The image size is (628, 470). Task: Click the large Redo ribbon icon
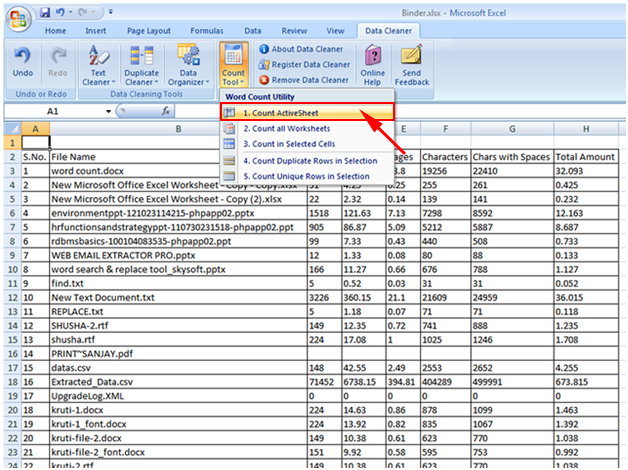pos(58,56)
